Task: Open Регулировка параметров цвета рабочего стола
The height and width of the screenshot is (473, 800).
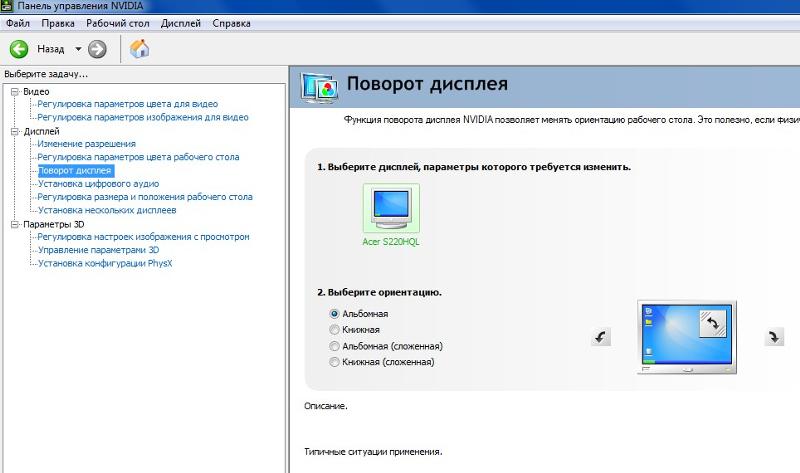Action: click(x=138, y=157)
